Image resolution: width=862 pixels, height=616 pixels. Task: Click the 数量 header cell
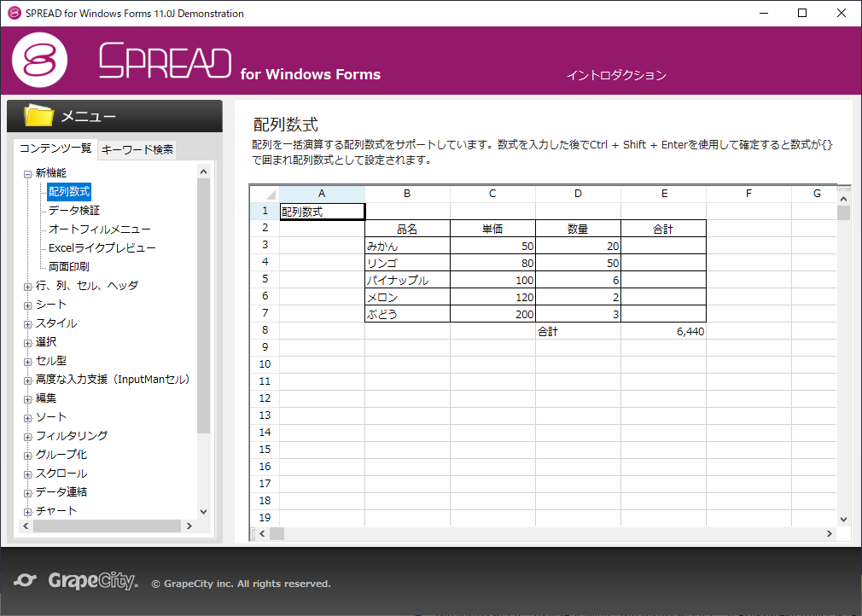tap(578, 229)
